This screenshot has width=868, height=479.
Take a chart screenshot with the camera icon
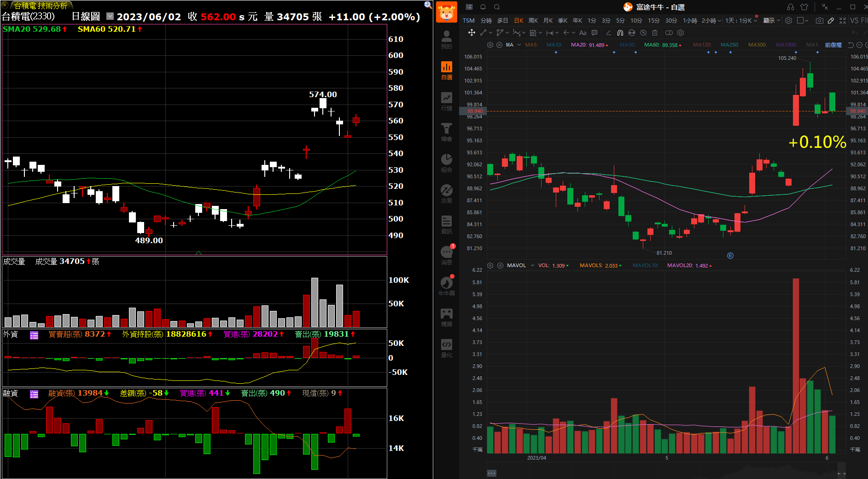coord(819,20)
